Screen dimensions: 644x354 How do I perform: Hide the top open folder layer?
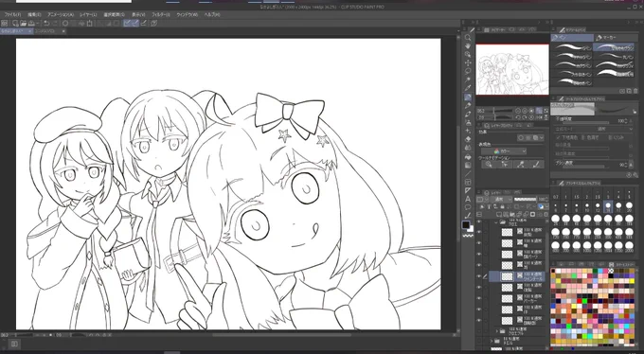click(479, 222)
